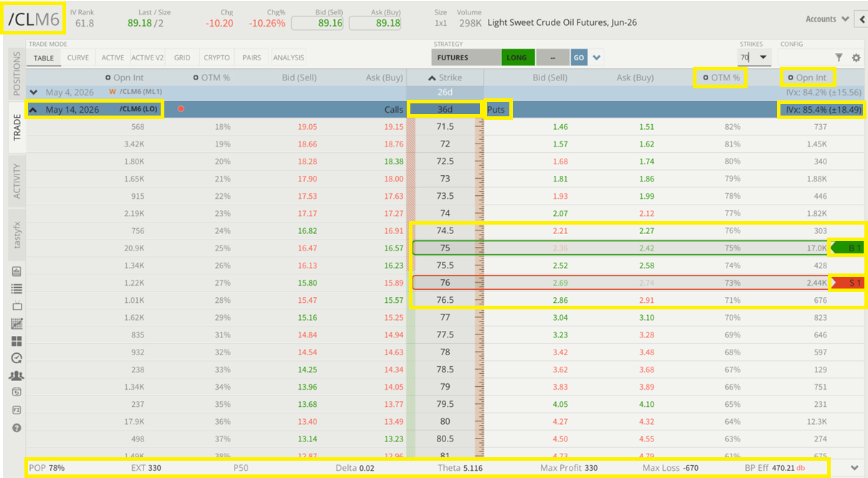Click the /CLM6 symbol field
The width and height of the screenshot is (868, 478).
click(x=34, y=19)
